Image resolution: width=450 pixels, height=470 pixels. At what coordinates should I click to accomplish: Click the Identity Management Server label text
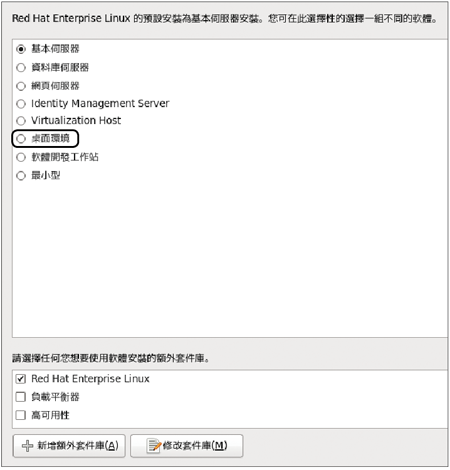[x=100, y=103]
